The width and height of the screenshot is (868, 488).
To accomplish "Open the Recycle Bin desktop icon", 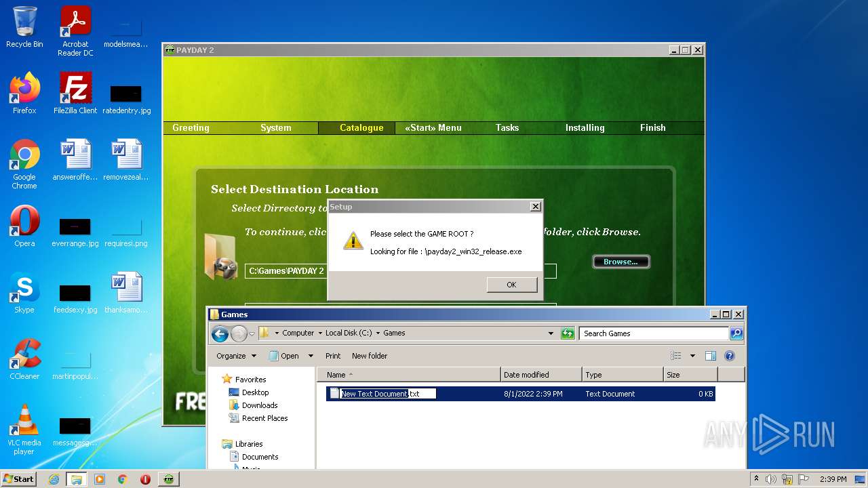I will [x=24, y=27].
